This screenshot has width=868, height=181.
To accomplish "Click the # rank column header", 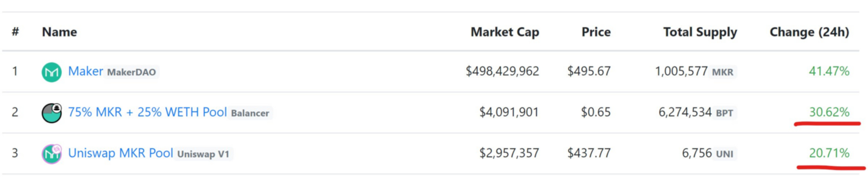I will [x=15, y=32].
